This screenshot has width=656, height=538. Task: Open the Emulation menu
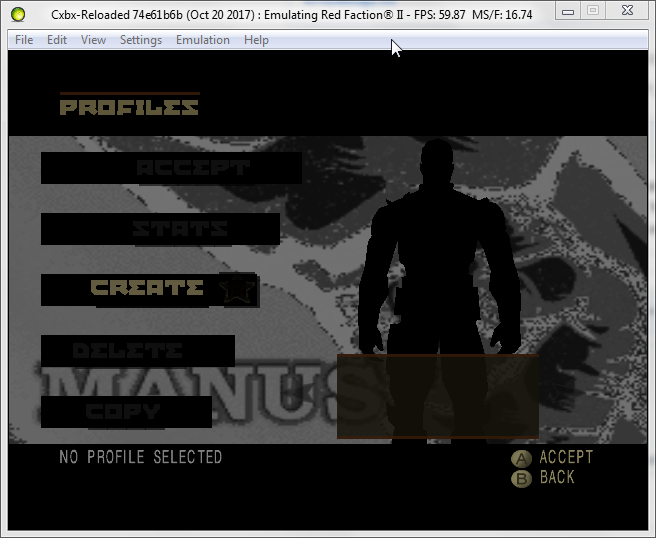point(203,40)
